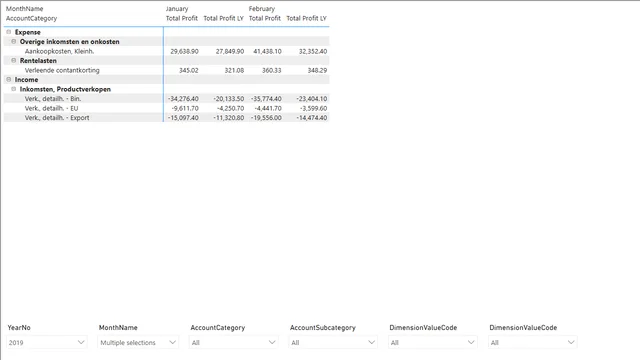Screen dimensions: 640x360
Task: Click January Total Profit LY header
Action: (223, 18)
